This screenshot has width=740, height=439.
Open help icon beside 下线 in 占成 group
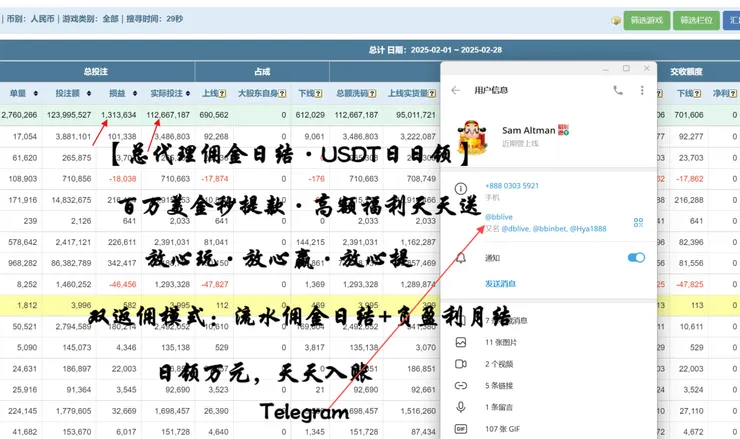pyautogui.click(x=319, y=93)
